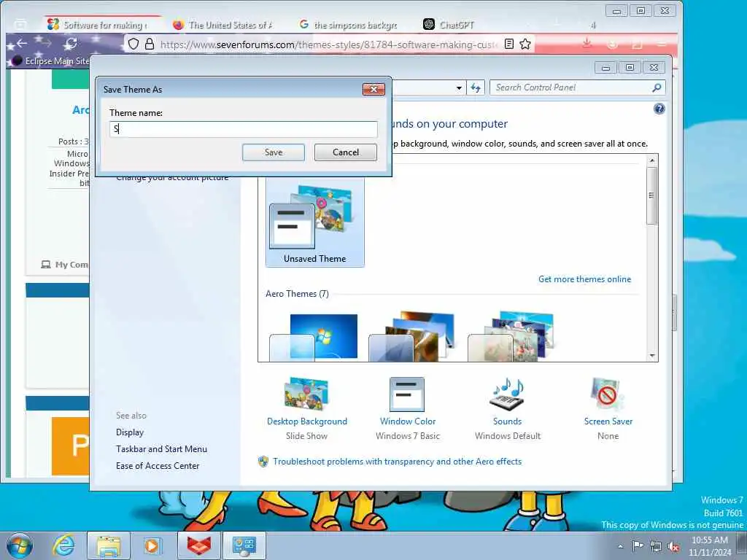Click the taskbar clock showing 10:55 AM
This screenshot has height=560, width=747.
pos(709,546)
